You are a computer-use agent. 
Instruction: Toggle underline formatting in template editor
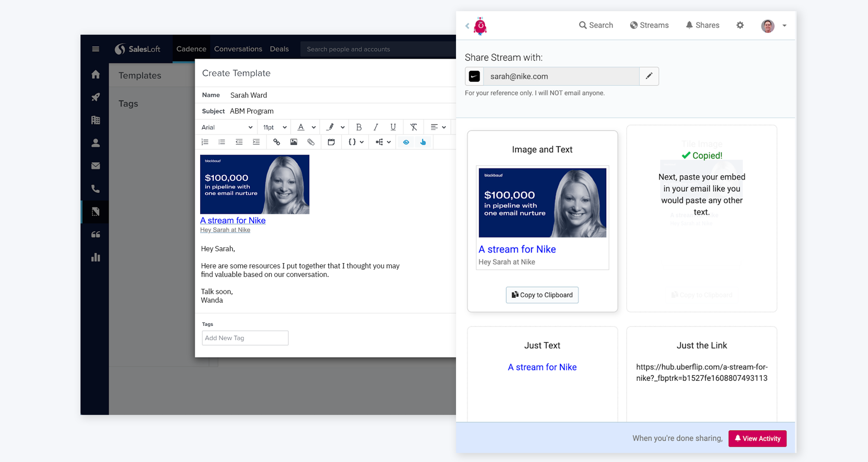(x=393, y=127)
